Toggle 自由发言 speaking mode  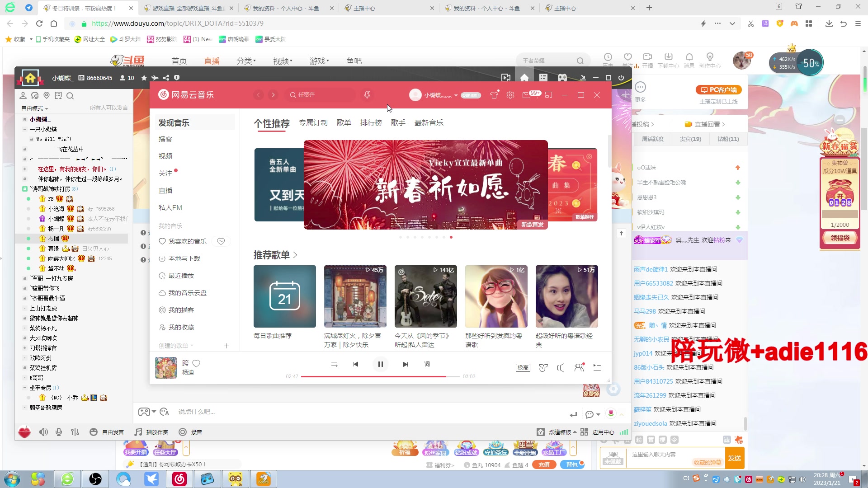tap(107, 432)
